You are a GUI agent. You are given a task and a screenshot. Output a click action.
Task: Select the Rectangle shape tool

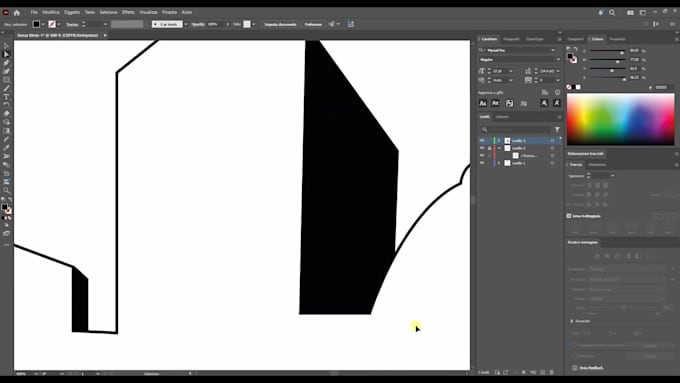coord(6,80)
